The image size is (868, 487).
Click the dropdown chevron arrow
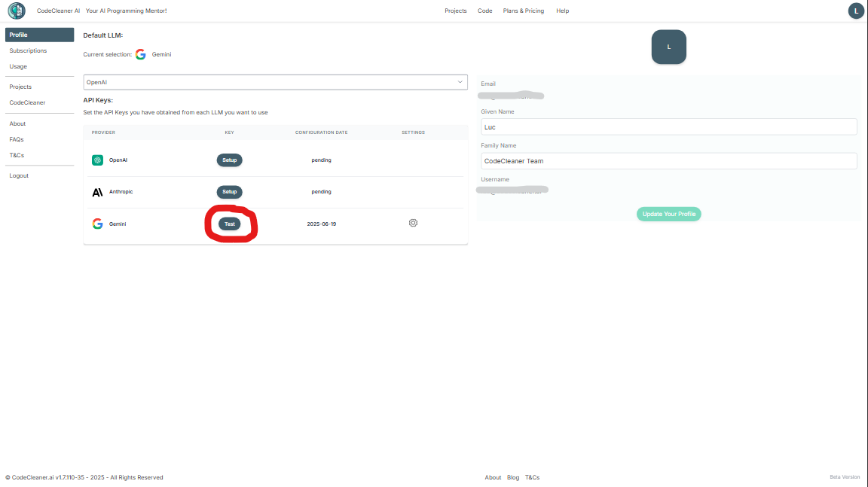[460, 82]
